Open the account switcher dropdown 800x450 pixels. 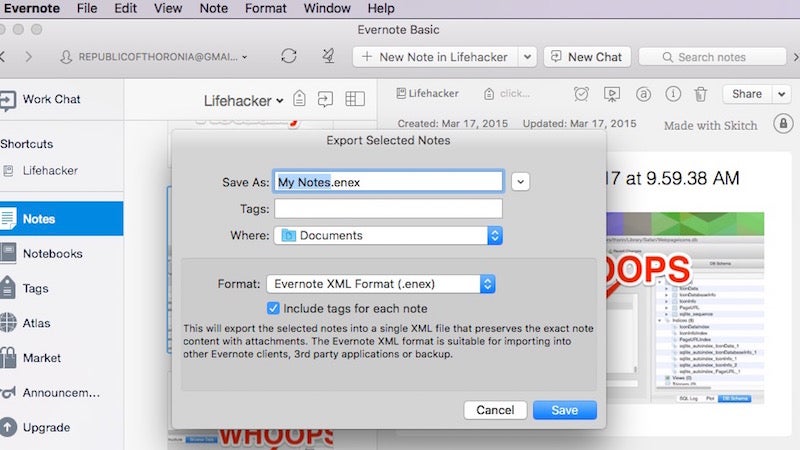pos(154,57)
